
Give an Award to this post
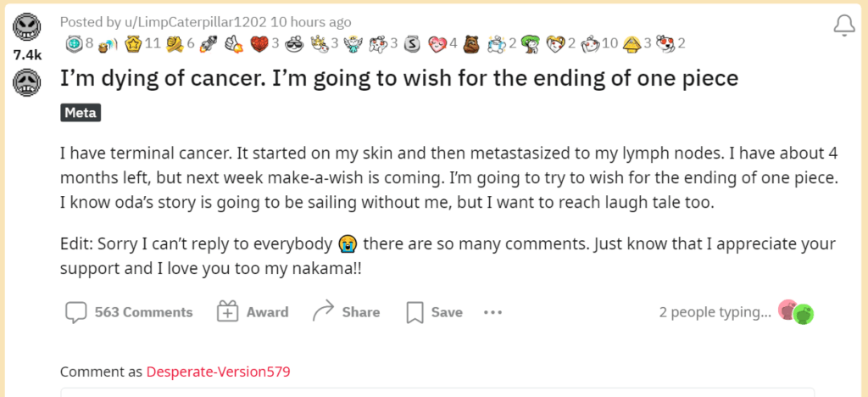(x=253, y=312)
